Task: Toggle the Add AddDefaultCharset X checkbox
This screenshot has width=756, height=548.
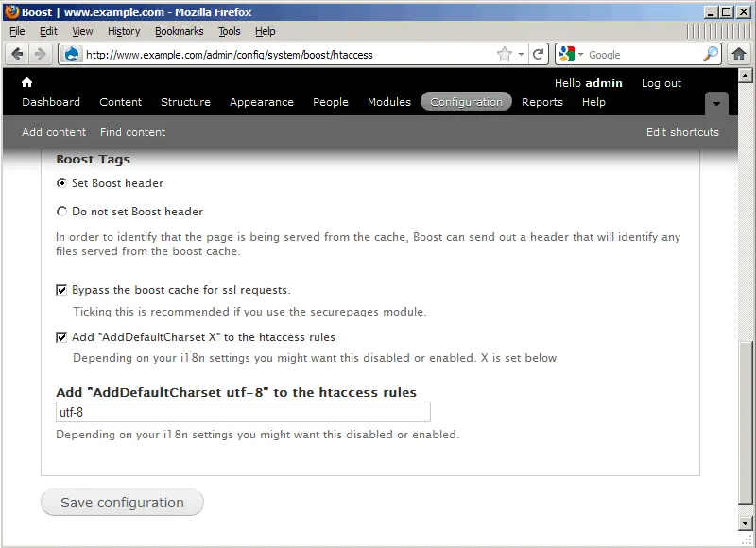Action: point(61,337)
